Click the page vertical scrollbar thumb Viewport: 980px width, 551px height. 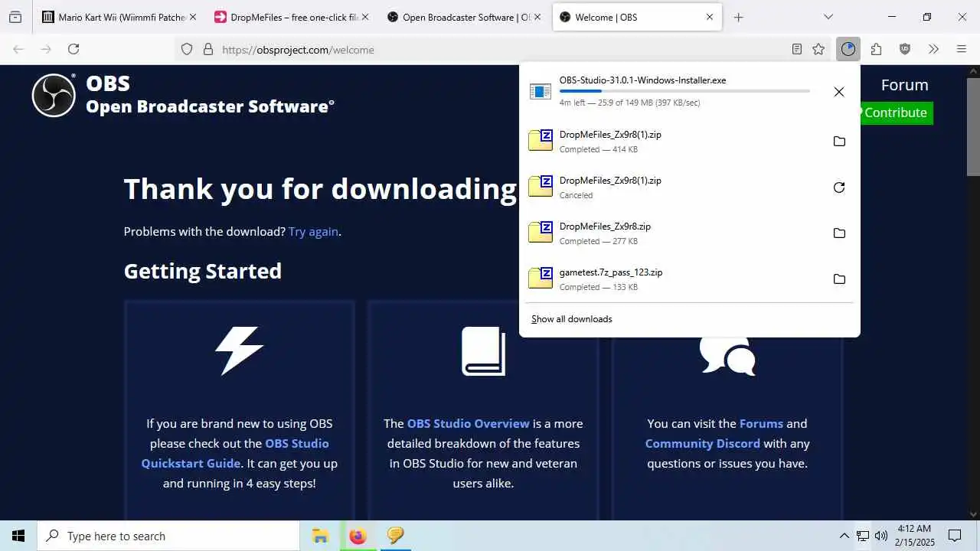(973, 128)
